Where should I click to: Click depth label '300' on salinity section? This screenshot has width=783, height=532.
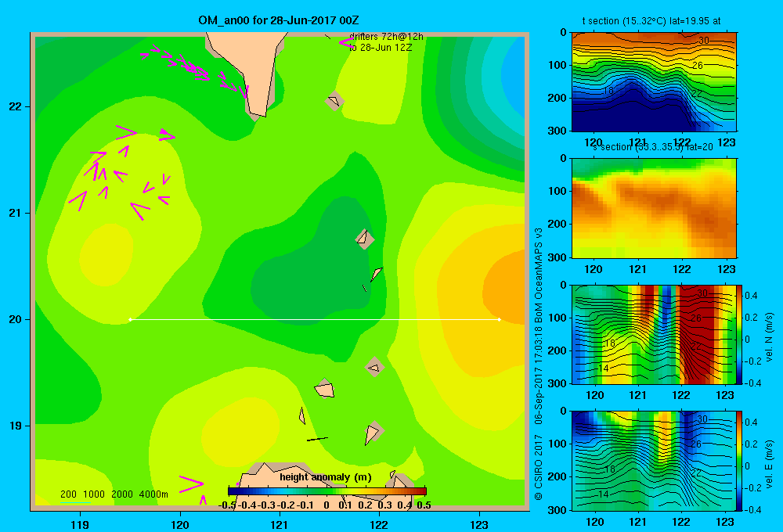tap(557, 257)
